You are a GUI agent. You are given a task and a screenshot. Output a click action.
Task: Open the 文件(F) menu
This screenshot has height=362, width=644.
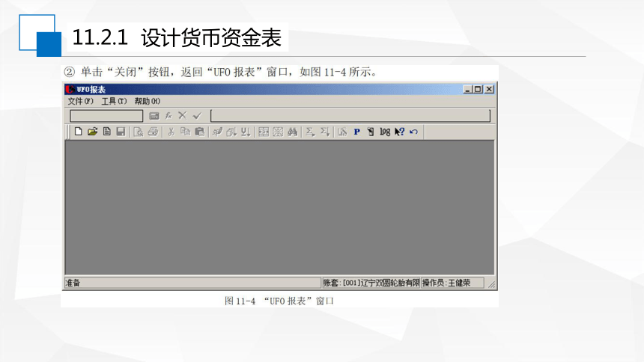tap(81, 101)
